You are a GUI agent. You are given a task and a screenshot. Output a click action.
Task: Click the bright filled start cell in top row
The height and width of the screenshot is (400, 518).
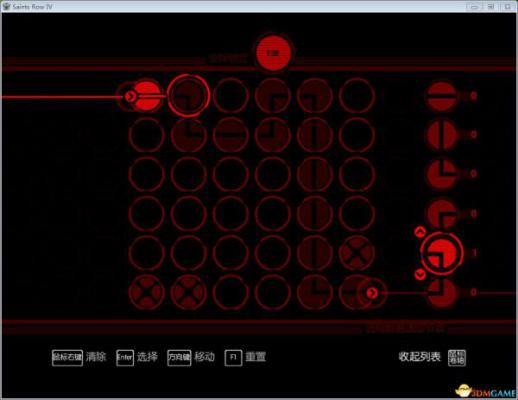coord(147,96)
